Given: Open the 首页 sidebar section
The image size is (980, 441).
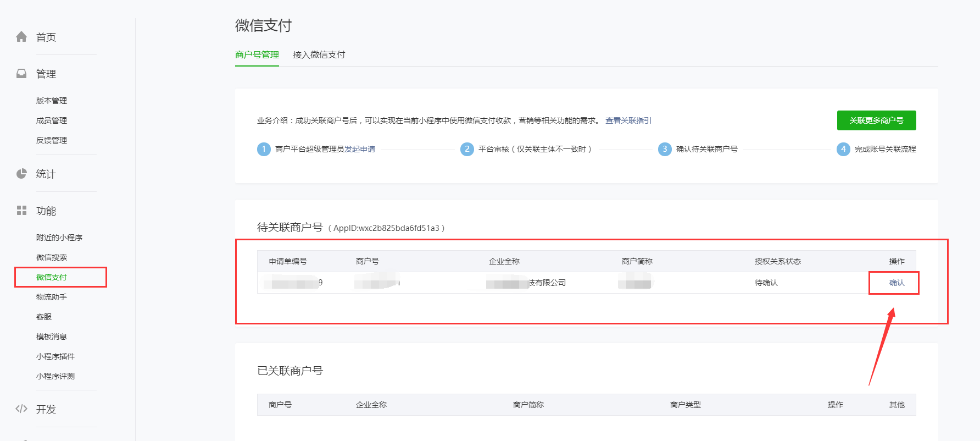Looking at the screenshot, I should pyautogui.click(x=46, y=37).
